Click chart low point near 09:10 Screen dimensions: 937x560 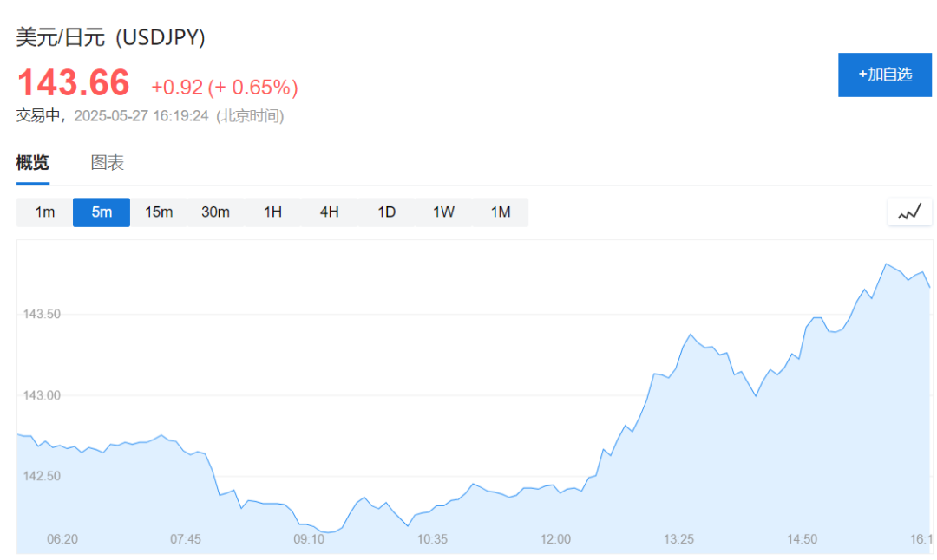pos(328,532)
